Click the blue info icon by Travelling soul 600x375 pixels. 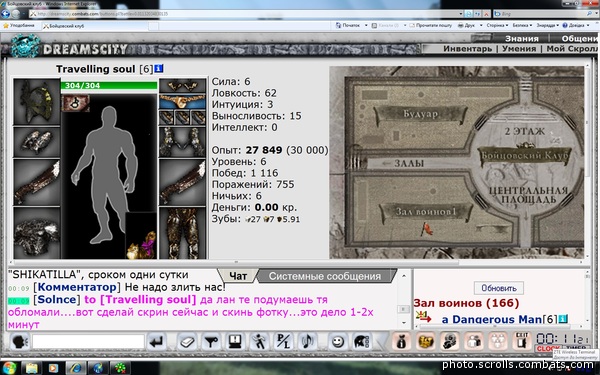159,69
